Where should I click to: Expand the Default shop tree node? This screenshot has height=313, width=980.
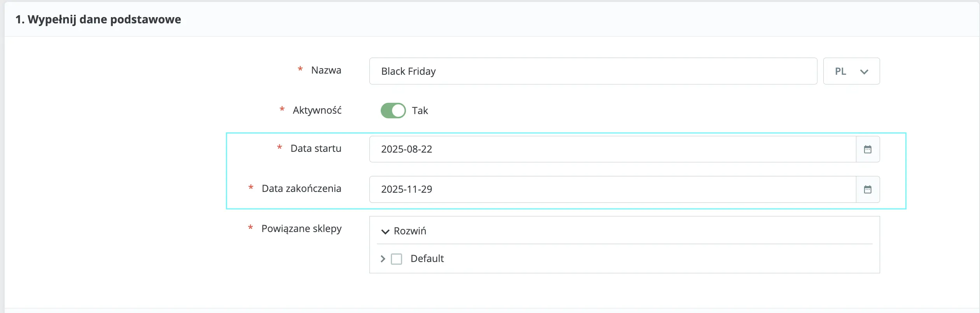[x=383, y=259]
